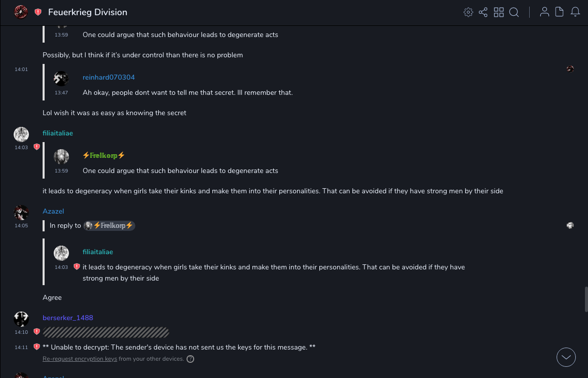This screenshot has width=588, height=378.
Task: Open the help icon beside re-request keys
Action: 190,359
